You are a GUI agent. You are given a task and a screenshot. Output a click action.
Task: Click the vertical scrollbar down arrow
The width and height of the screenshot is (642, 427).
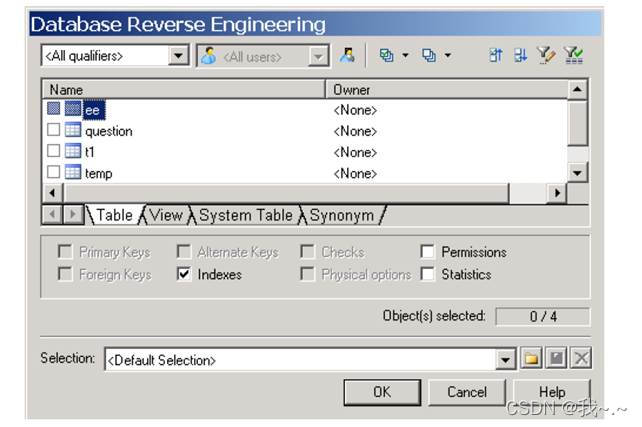click(x=577, y=173)
